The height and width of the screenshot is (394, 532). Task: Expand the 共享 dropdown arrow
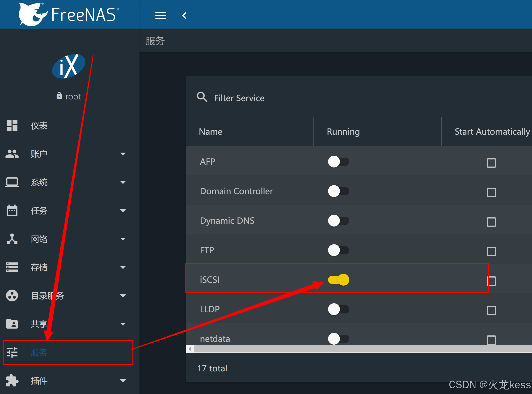pyautogui.click(x=123, y=324)
